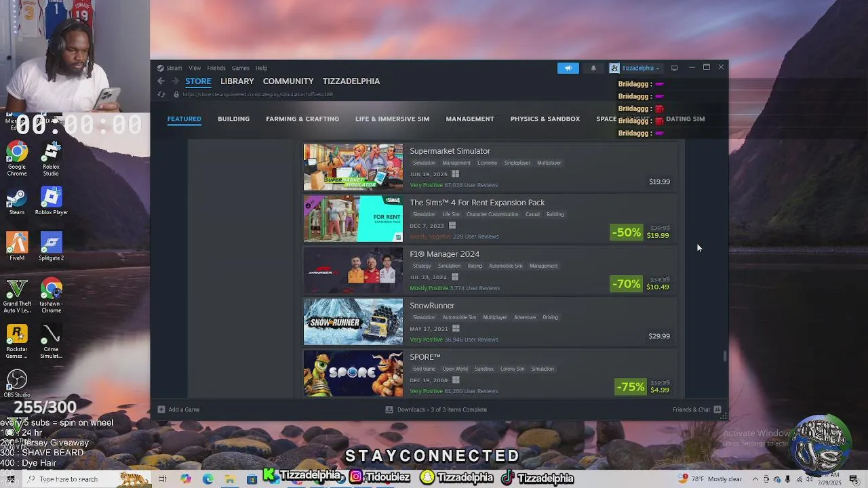Open Supermarket Simulator thumbnail
The width and height of the screenshot is (868, 488).
(x=353, y=167)
